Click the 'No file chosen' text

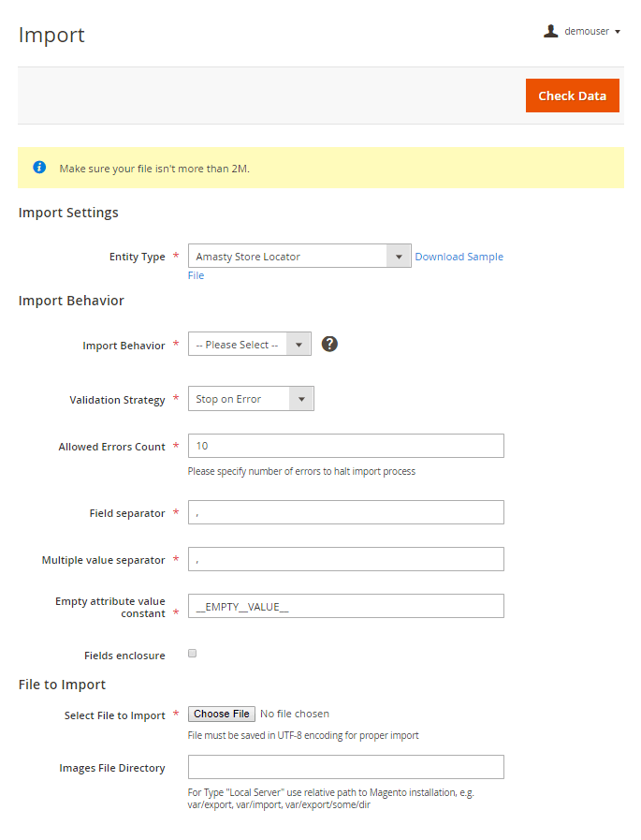click(295, 714)
